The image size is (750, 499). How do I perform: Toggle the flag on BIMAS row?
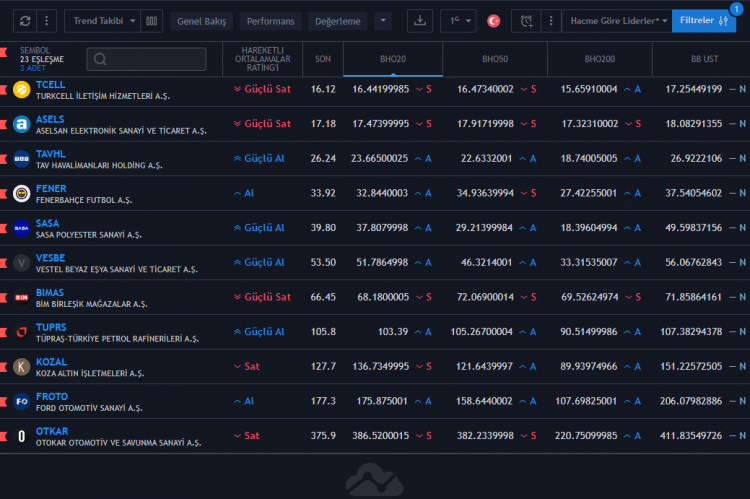[x=3, y=298]
